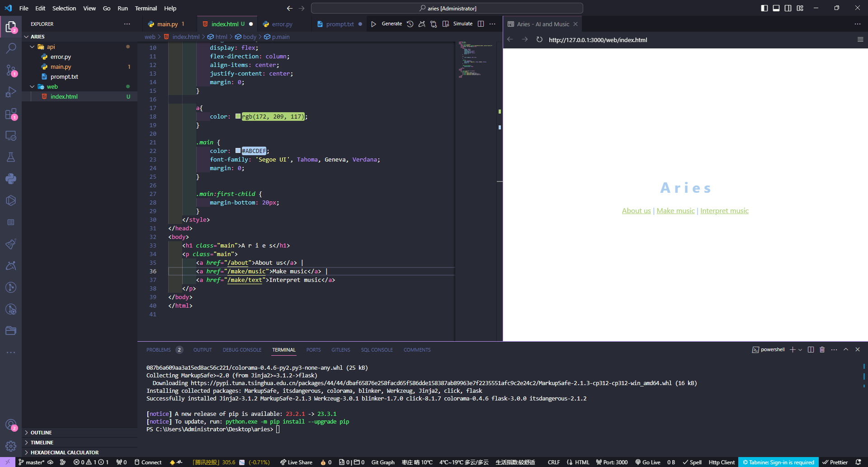The width and height of the screenshot is (868, 467).
Task: Open notifications bell in status bar
Action: coord(858,462)
